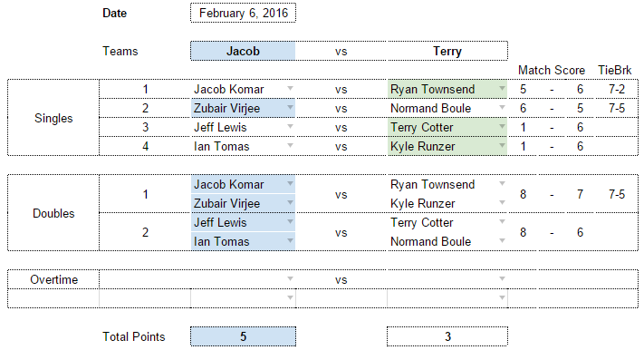644x350 pixels.
Task: Select the Jacob team name cell
Action: pyautogui.click(x=243, y=51)
